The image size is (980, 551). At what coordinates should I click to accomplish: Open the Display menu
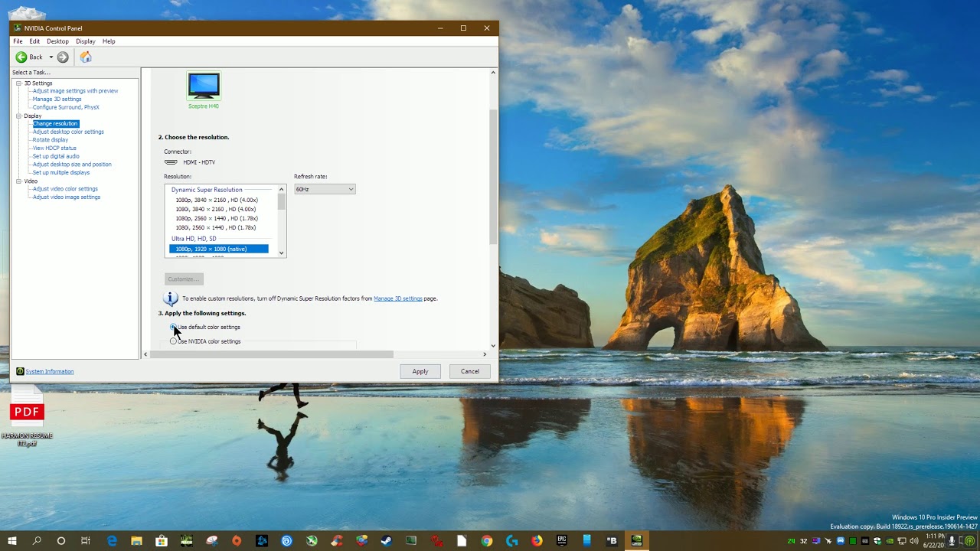[86, 41]
